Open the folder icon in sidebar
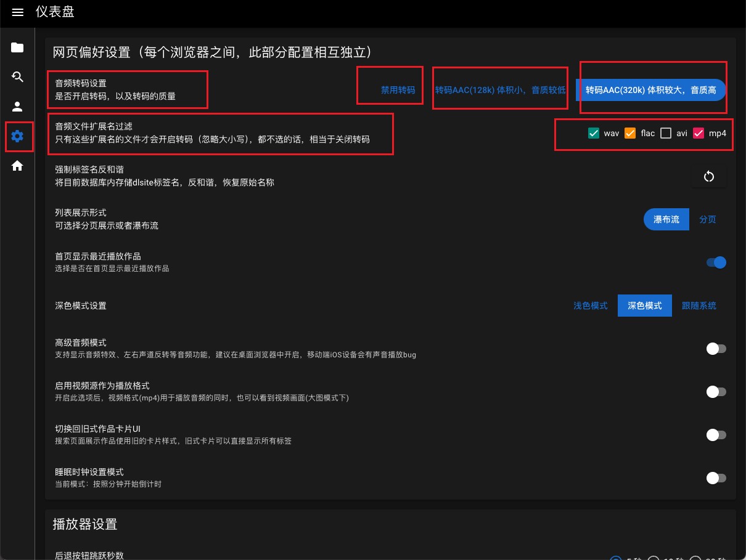 (17, 47)
